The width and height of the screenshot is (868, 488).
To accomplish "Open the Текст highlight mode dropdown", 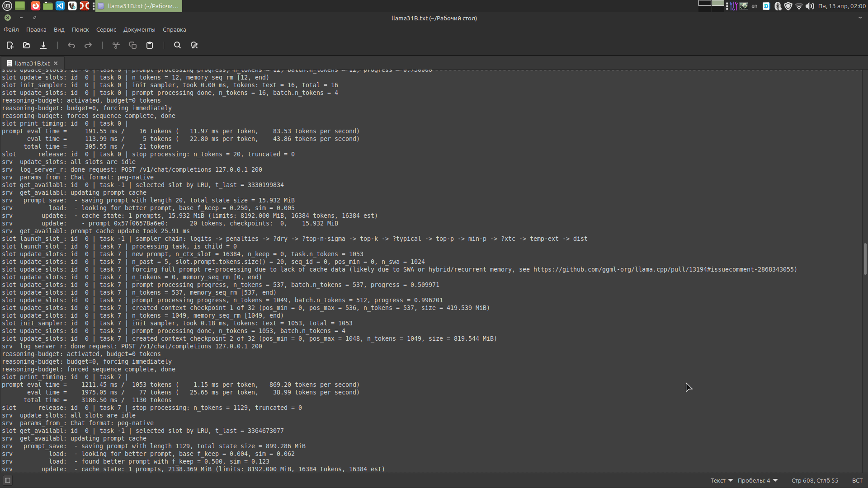I will click(721, 480).
